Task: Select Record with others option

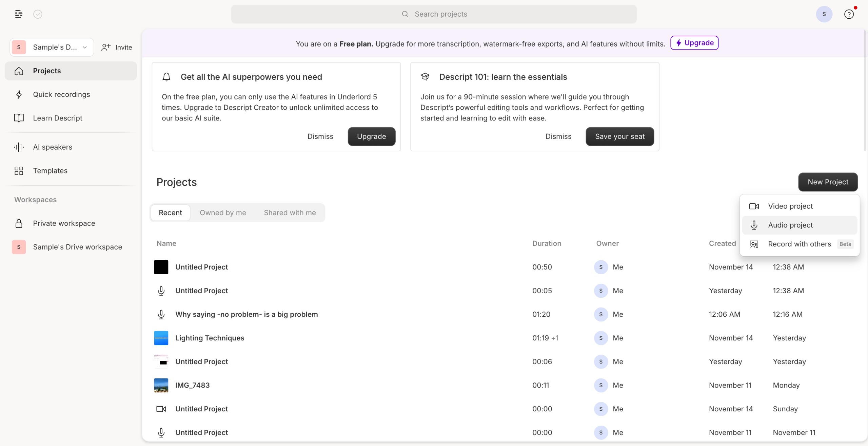Action: (x=799, y=244)
